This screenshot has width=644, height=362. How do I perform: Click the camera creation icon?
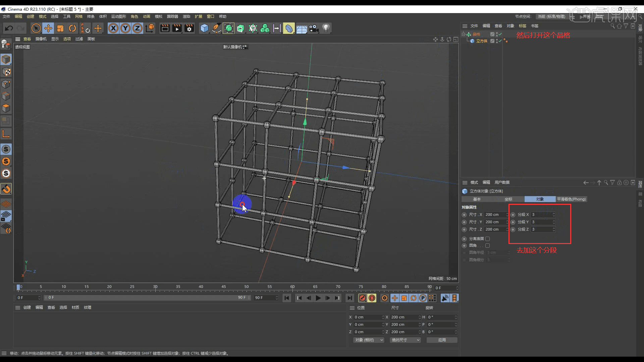point(314,28)
